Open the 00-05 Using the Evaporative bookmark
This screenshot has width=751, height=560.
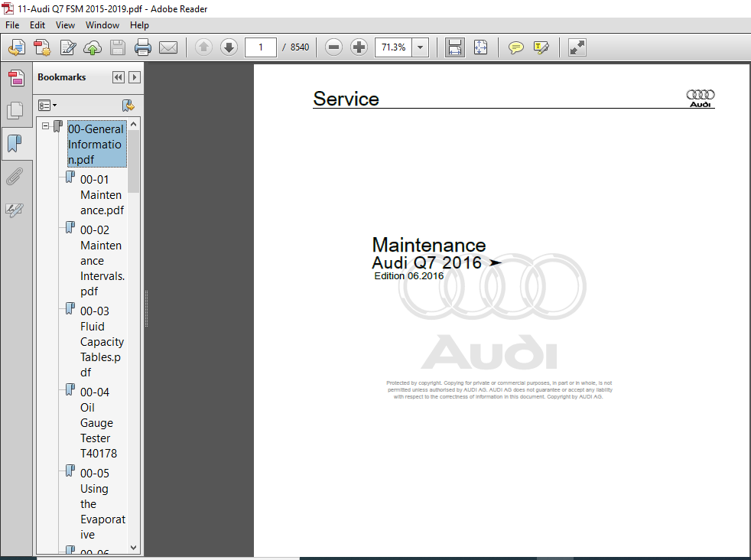pos(102,504)
